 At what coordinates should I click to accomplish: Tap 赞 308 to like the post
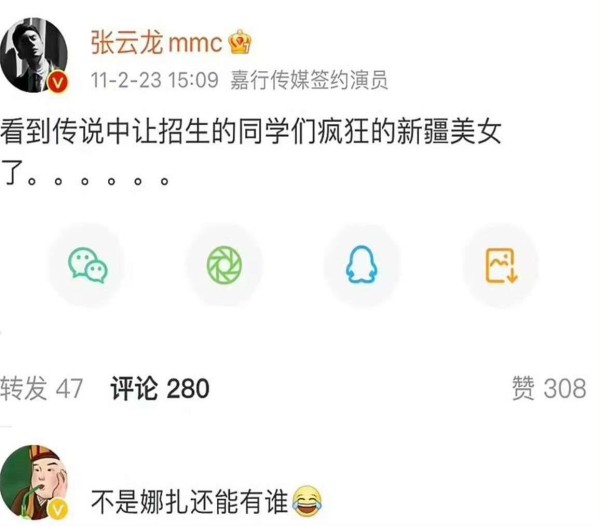pos(549,389)
